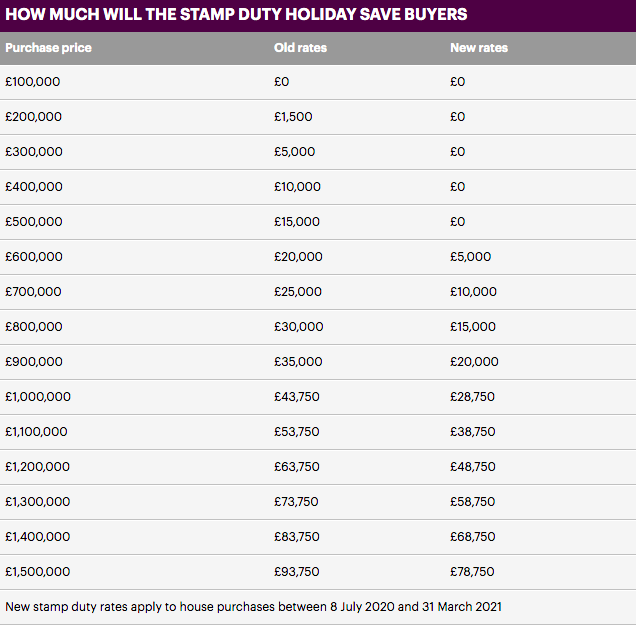This screenshot has height=626, width=637.
Task: Select the £48,750 new rate value
Action: [x=472, y=466]
